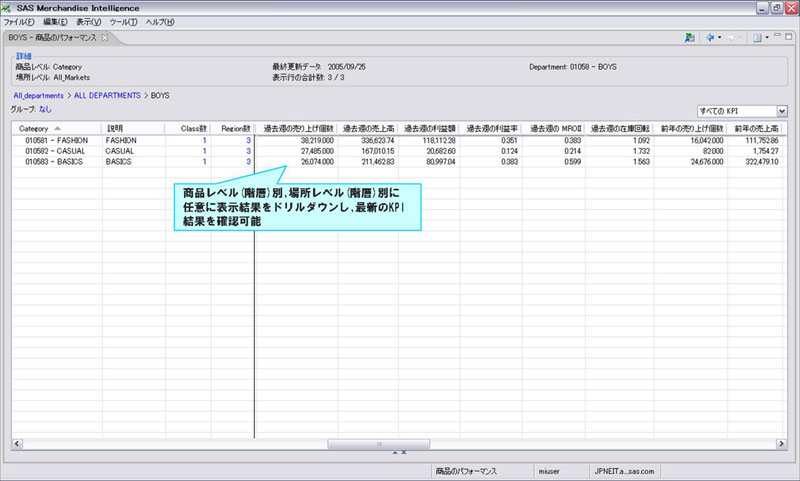Image resolution: width=800 pixels, height=481 pixels.
Task: Click the miuser status bar entry
Action: click(549, 471)
